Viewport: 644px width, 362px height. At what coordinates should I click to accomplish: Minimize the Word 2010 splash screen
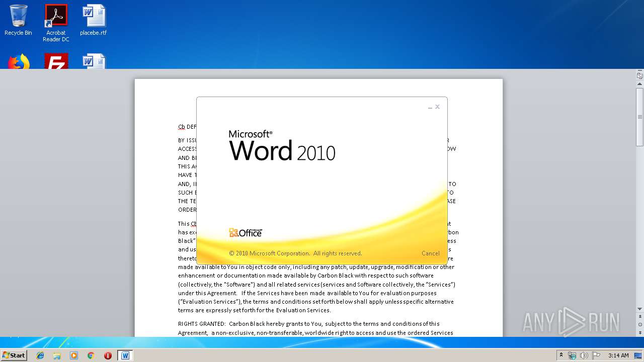(x=430, y=107)
